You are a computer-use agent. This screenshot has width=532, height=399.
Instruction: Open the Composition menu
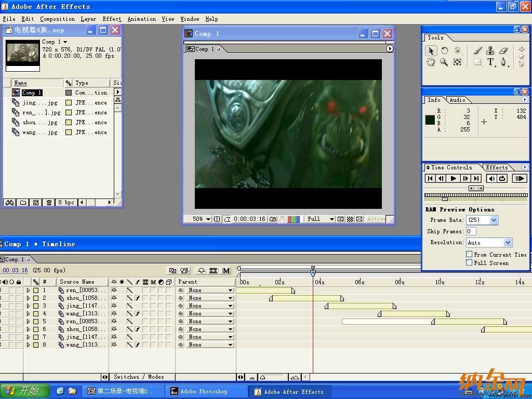pyautogui.click(x=57, y=19)
